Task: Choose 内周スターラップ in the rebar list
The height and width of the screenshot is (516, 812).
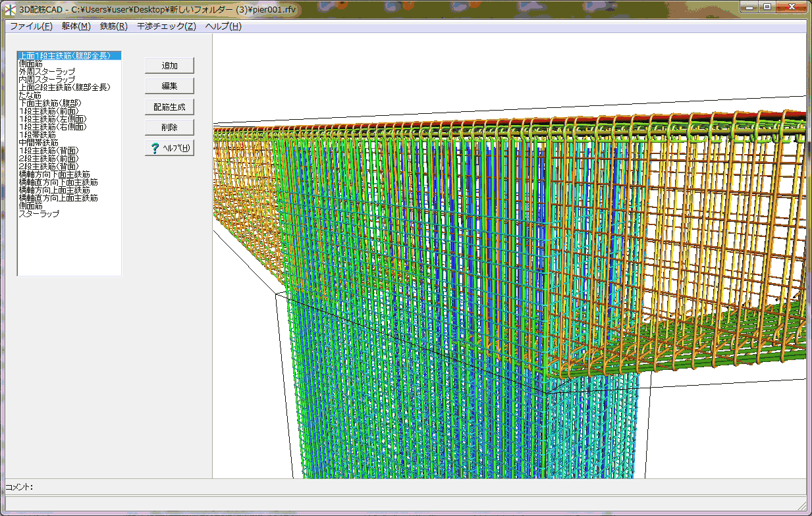Action: point(47,80)
